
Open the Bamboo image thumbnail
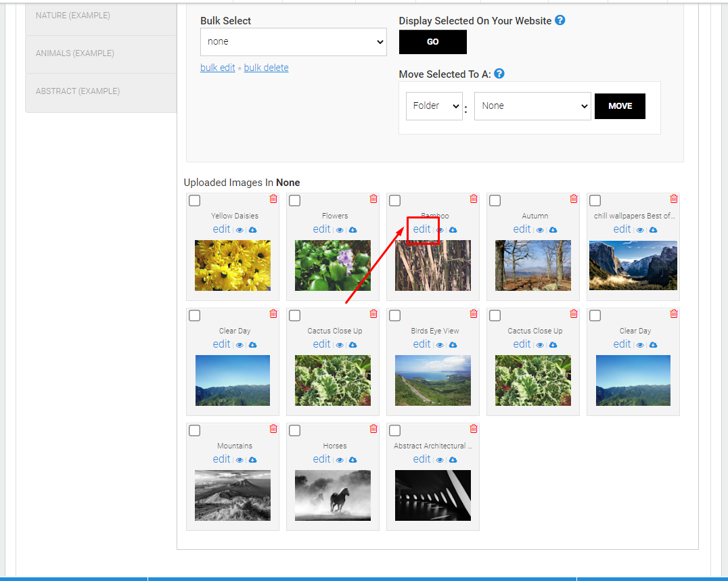(x=433, y=265)
